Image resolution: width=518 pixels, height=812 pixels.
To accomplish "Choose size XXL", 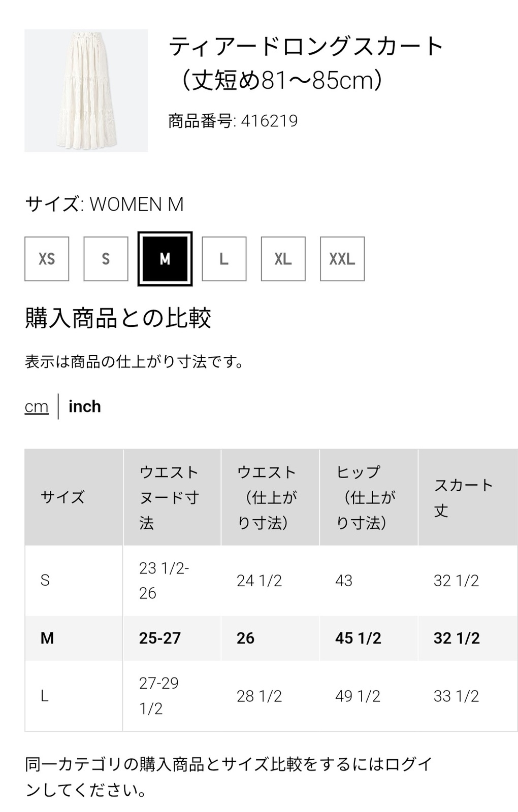I will 342,259.
